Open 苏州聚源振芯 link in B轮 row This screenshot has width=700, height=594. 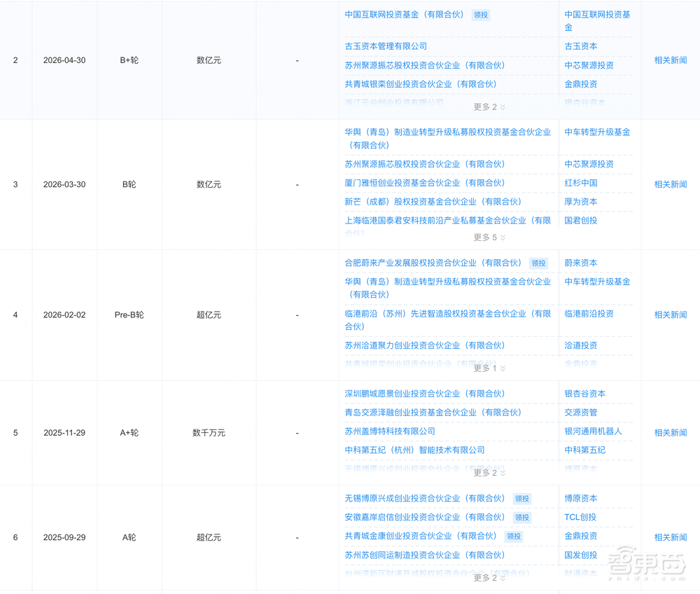click(425, 165)
